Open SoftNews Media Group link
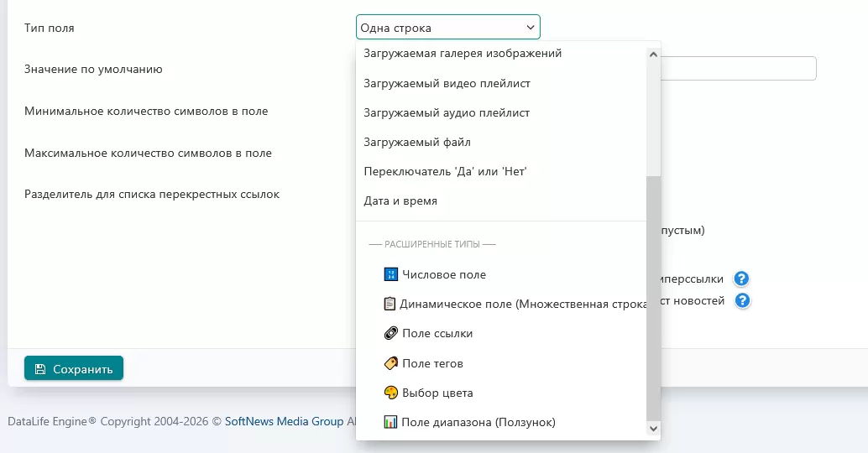The image size is (868, 453). pyautogui.click(x=284, y=421)
